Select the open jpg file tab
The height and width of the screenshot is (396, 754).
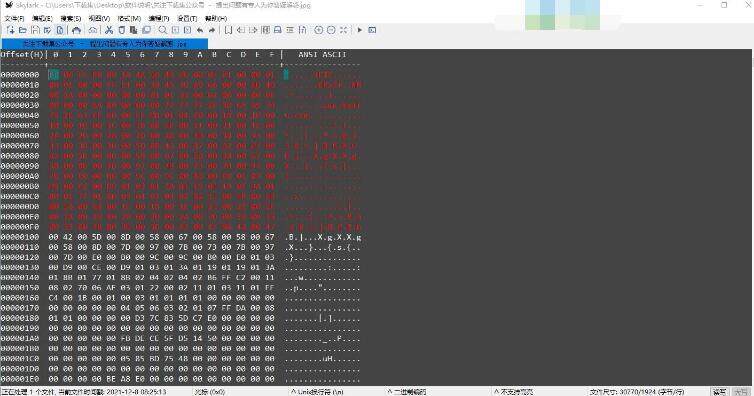pyautogui.click(x=105, y=44)
